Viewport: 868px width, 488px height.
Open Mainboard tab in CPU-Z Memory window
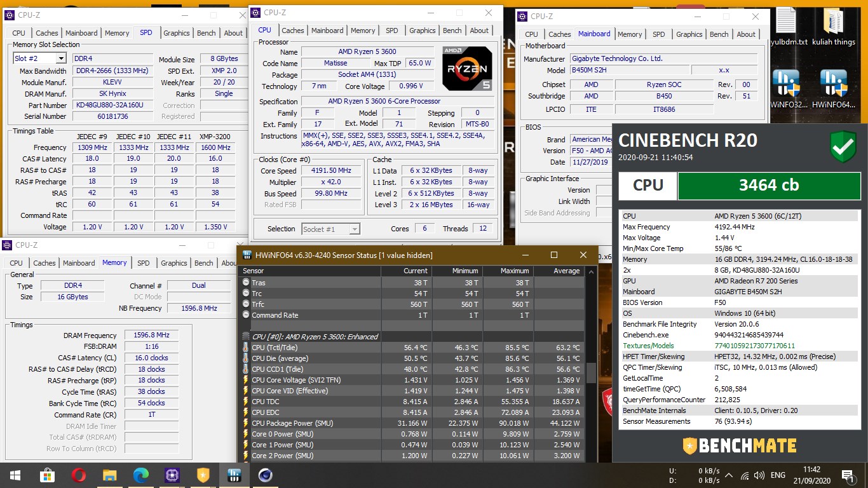pos(79,263)
